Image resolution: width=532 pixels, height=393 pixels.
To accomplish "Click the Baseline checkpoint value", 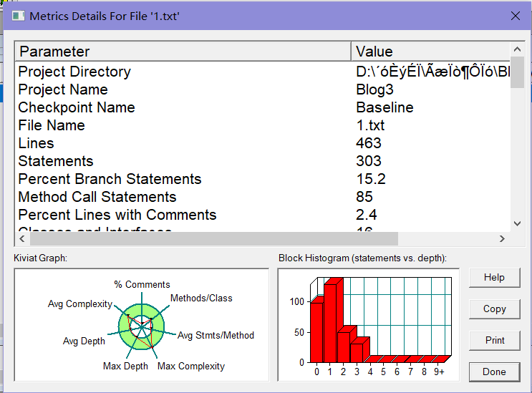I will coord(385,107).
